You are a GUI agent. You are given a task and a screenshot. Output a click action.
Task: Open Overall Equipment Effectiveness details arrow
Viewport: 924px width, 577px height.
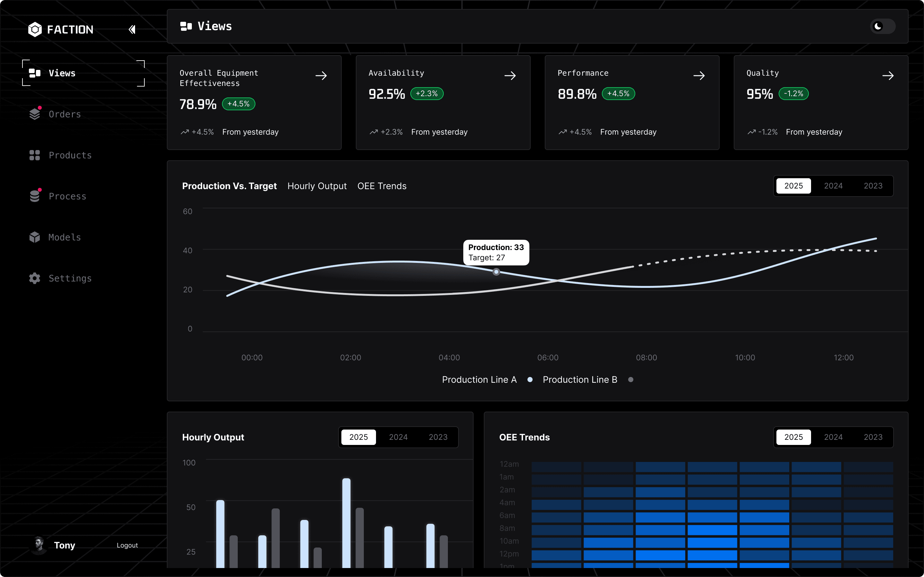[321, 76]
